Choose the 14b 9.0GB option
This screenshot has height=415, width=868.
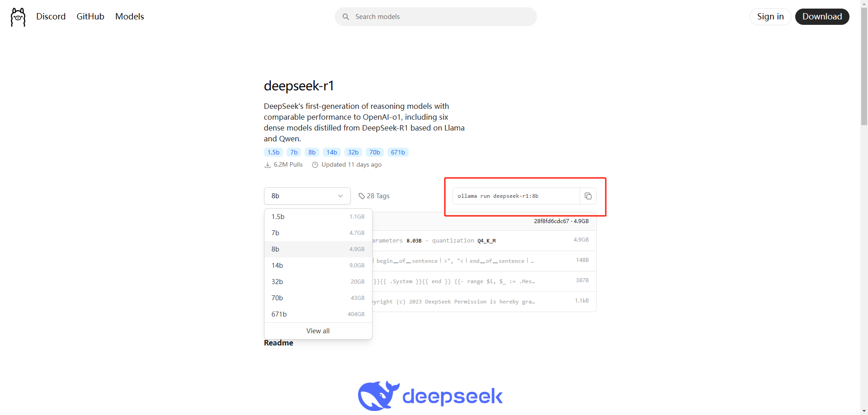[x=318, y=266]
